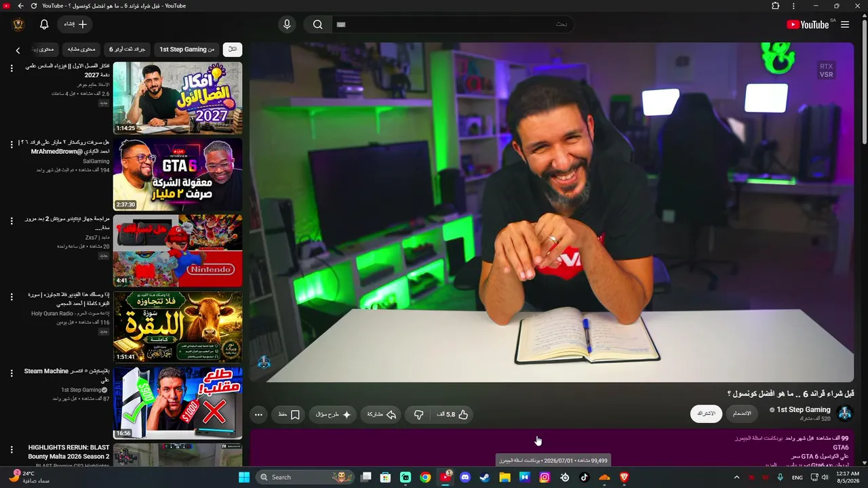
Task: Switch the ENG input language
Action: pyautogui.click(x=797, y=477)
